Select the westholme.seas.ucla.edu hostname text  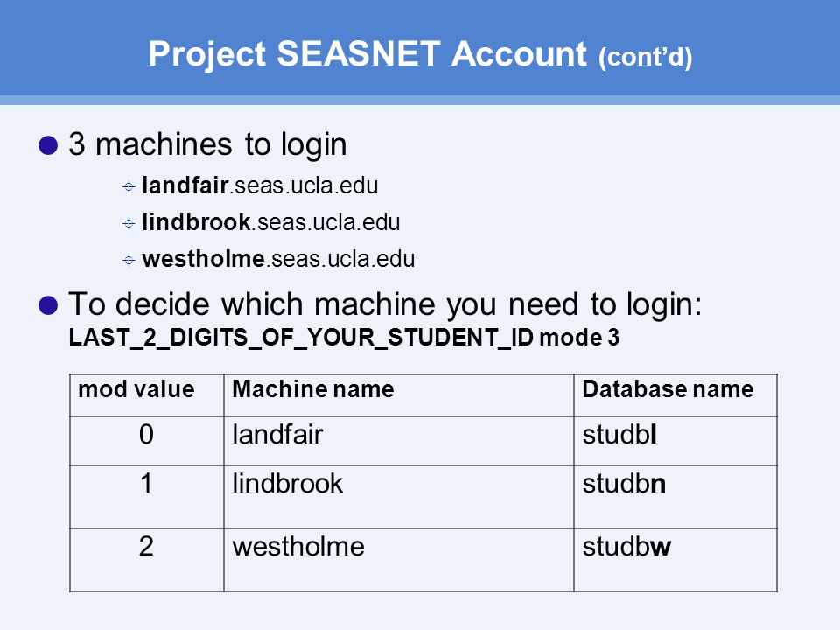[278, 259]
